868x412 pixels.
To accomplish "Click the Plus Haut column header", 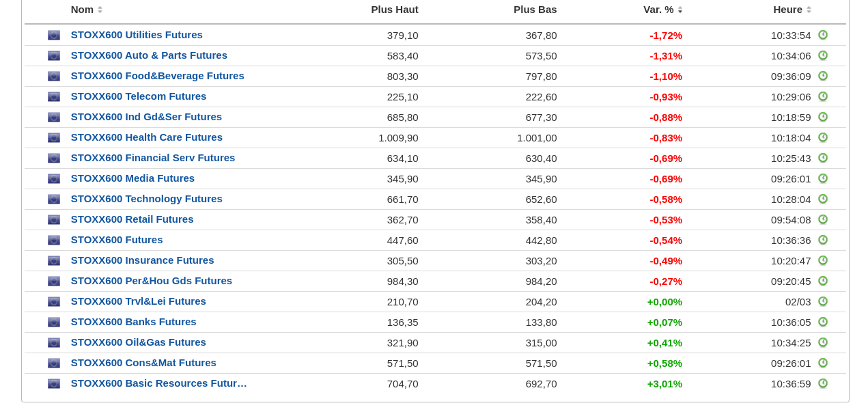I will pyautogui.click(x=394, y=10).
